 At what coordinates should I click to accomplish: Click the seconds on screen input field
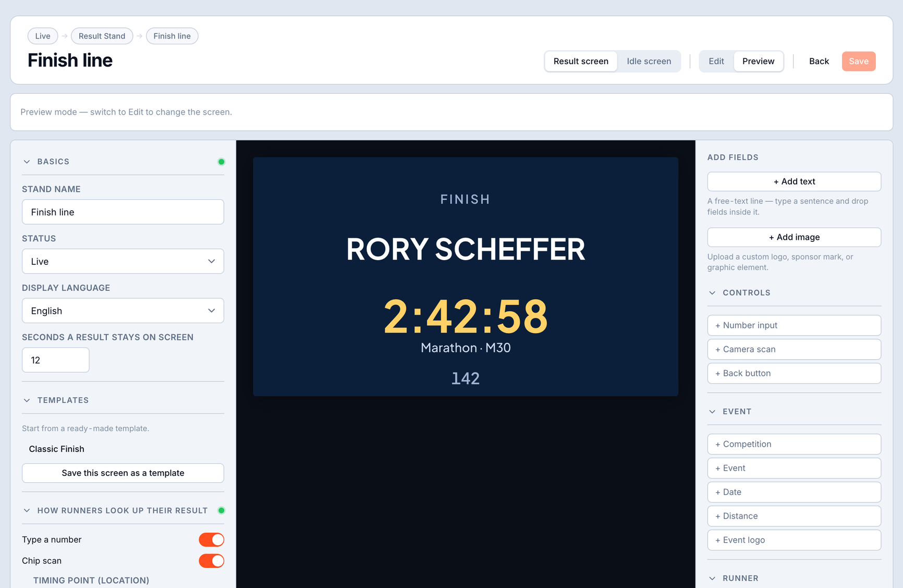click(x=56, y=360)
